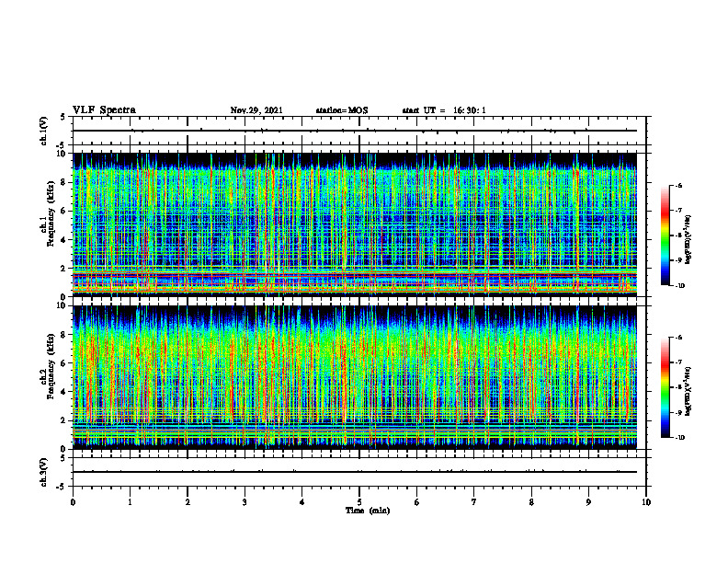The height and width of the screenshot is (563, 728).
Task: Click the "VLF Spectra" plot title
Action: click(104, 110)
